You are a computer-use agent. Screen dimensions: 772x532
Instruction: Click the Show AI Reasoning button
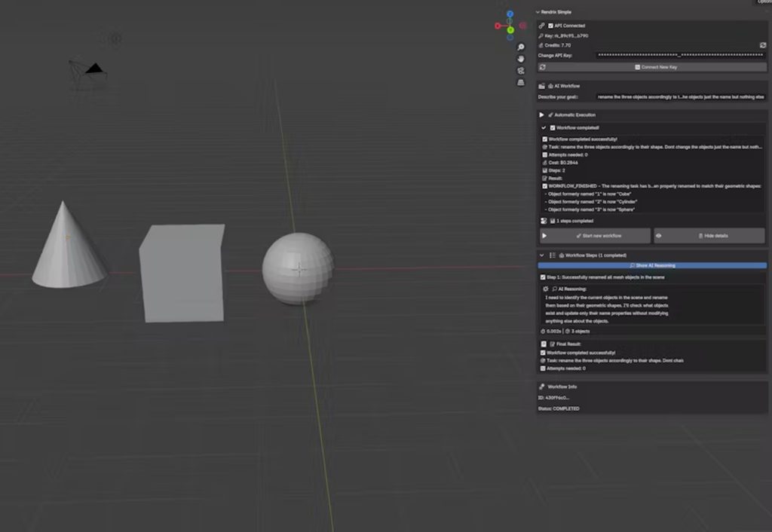[x=652, y=266]
